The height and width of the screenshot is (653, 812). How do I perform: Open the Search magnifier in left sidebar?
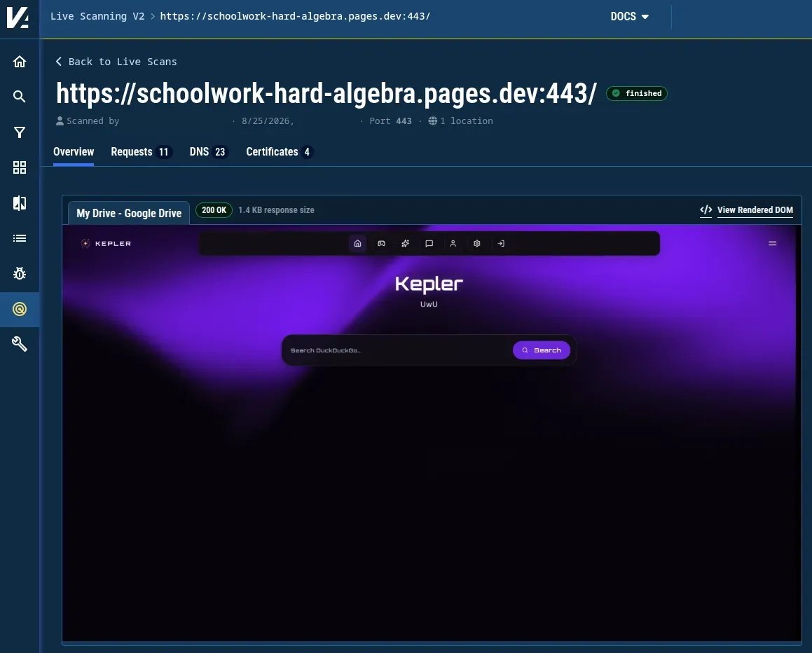tap(20, 96)
